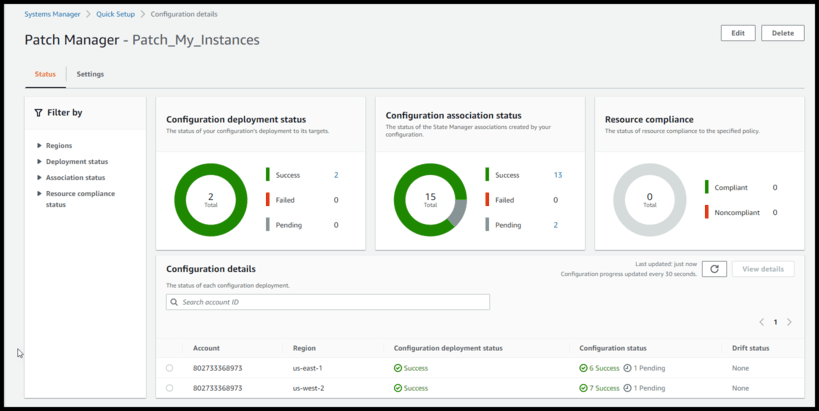The image size is (819, 411).
Task: Click 7 Success configuration status
Action: point(604,388)
